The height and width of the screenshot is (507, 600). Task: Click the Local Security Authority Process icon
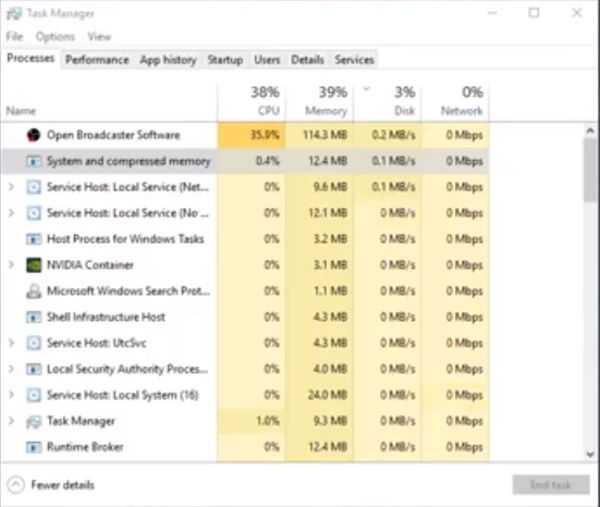tap(33, 369)
